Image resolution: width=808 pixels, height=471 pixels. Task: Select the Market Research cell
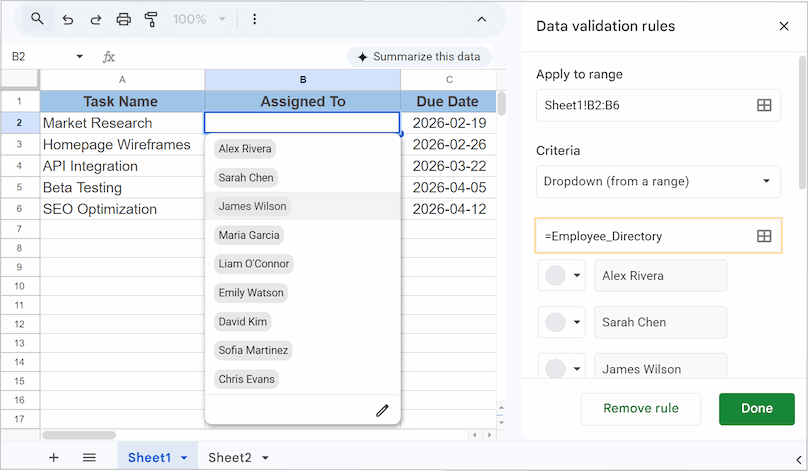122,123
